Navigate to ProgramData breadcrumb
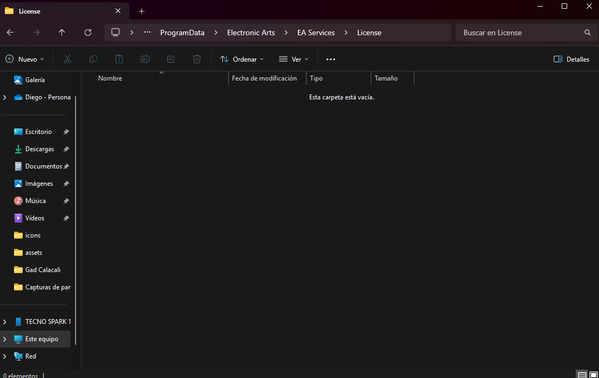 click(182, 32)
